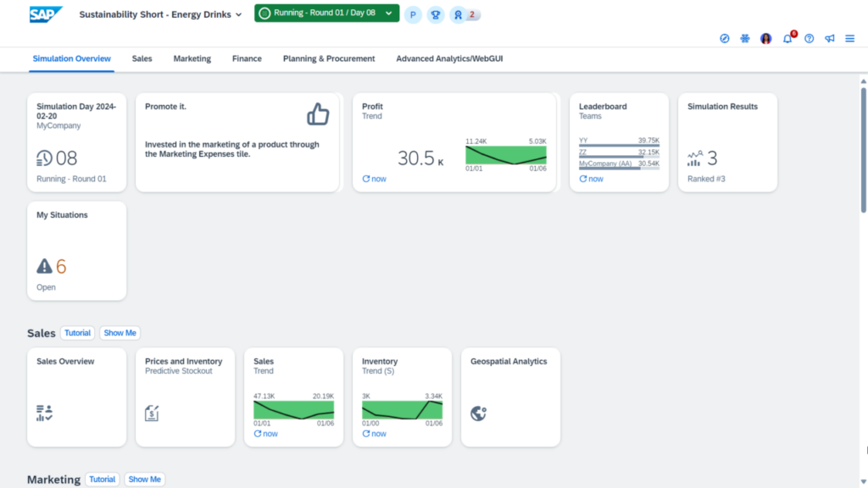Refresh the Sales Trend tile

pos(265,434)
